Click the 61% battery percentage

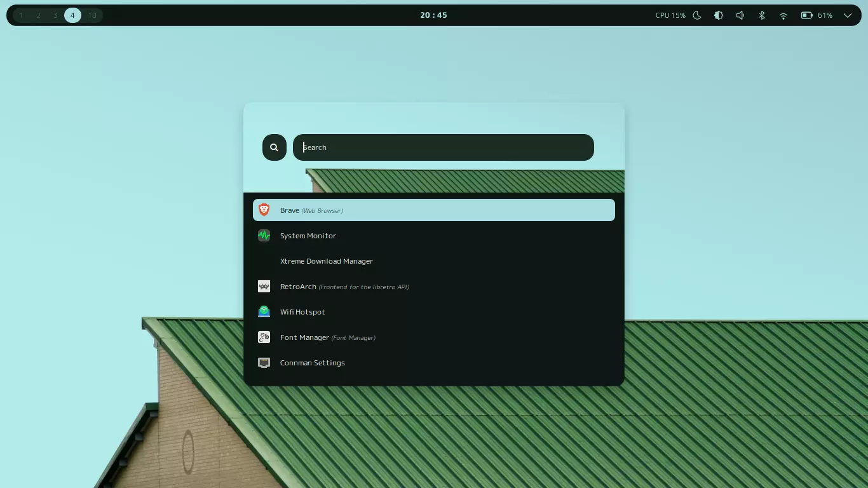825,15
